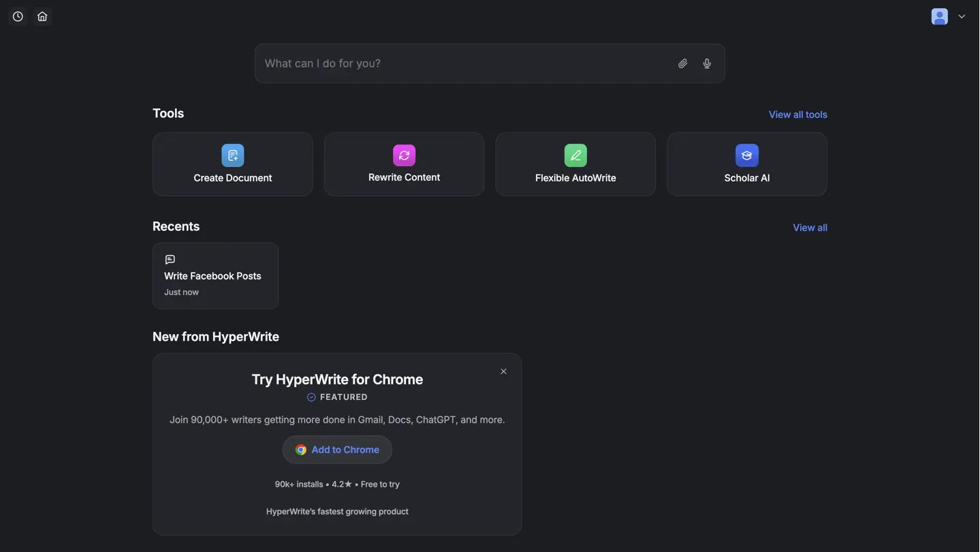Click the New from HyperWrite heading
This screenshot has height=552, width=980.
tap(216, 337)
